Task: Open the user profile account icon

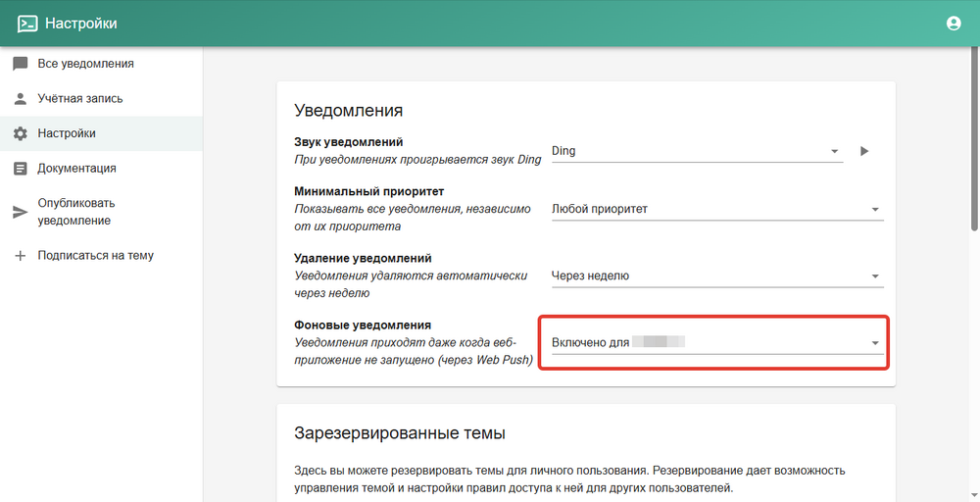Action: click(x=954, y=24)
